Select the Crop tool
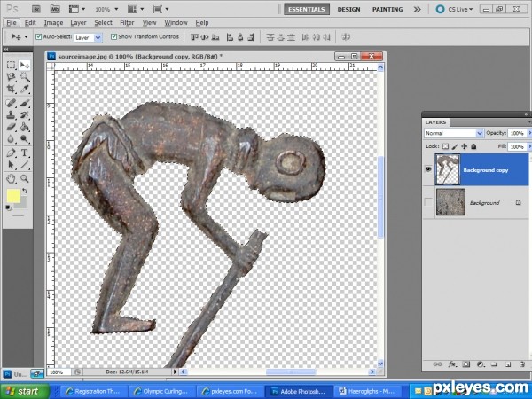Viewport: 532px width, 399px height. [12, 89]
